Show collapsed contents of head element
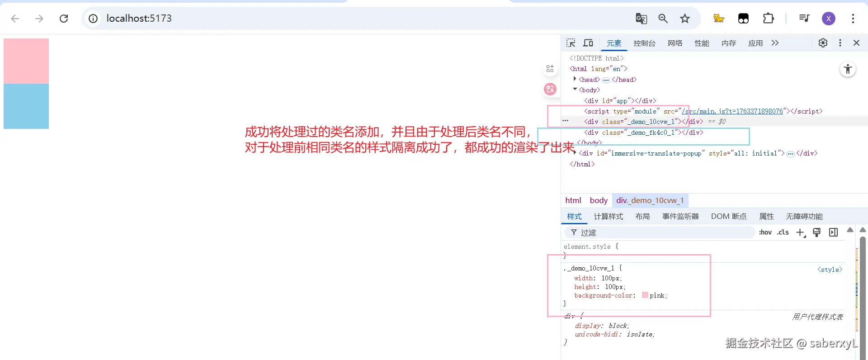This screenshot has width=868, height=360. [x=606, y=80]
